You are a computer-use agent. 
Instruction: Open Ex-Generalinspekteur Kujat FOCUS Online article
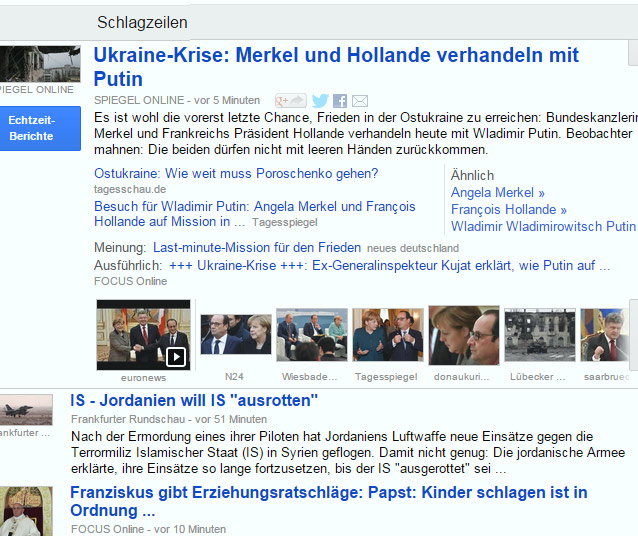[x=389, y=265]
